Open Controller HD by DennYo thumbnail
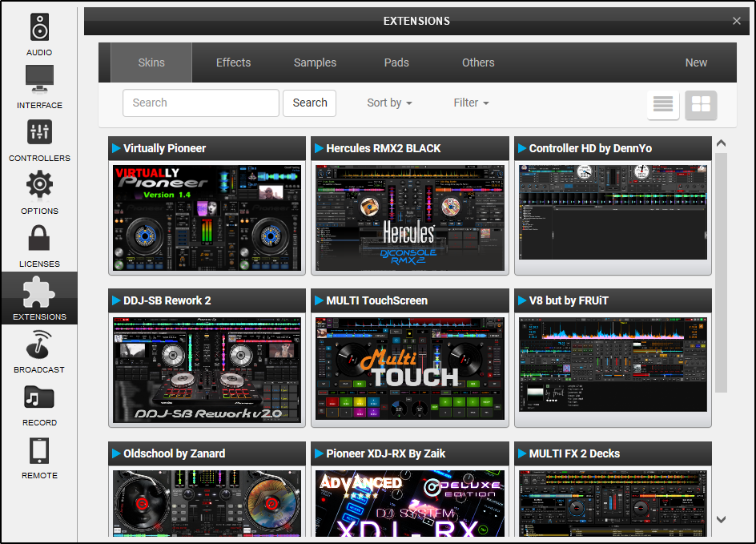The image size is (756, 544). [x=613, y=212]
